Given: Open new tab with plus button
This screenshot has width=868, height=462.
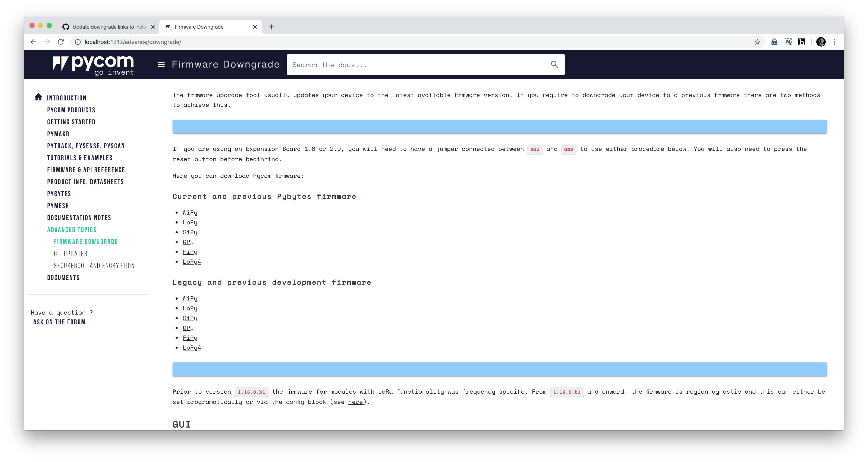Looking at the screenshot, I should click(x=271, y=27).
